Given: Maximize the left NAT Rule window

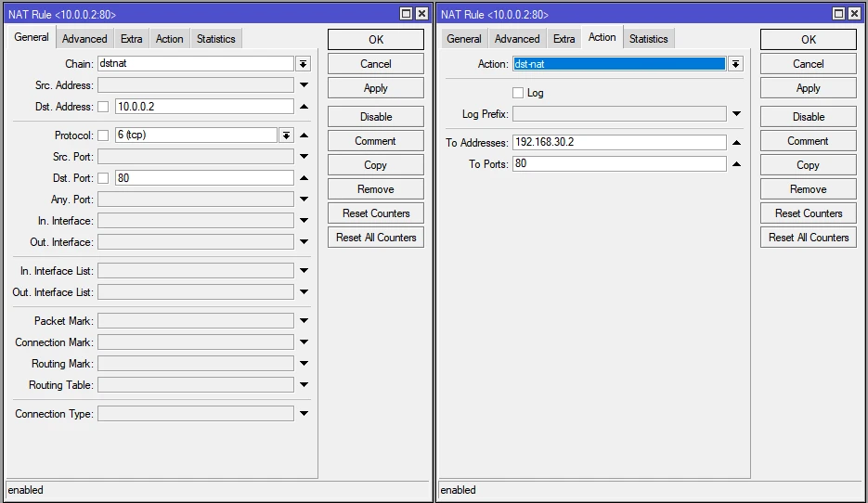Looking at the screenshot, I should click(407, 13).
